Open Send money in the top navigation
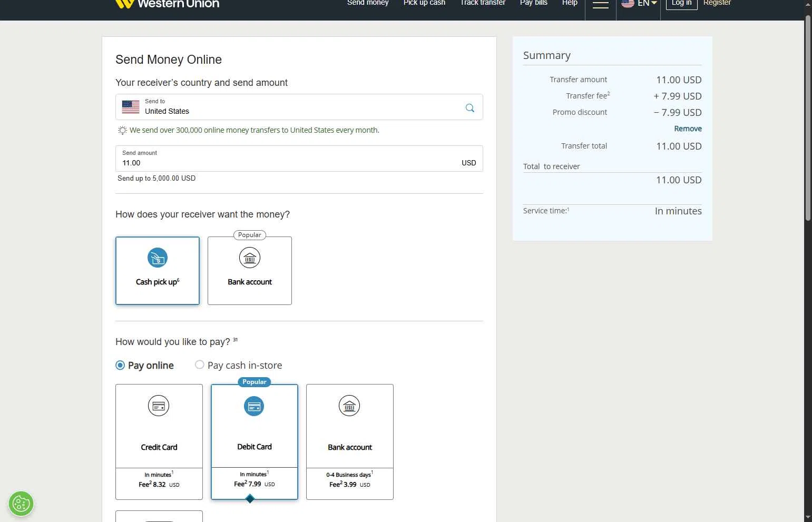 click(368, 3)
